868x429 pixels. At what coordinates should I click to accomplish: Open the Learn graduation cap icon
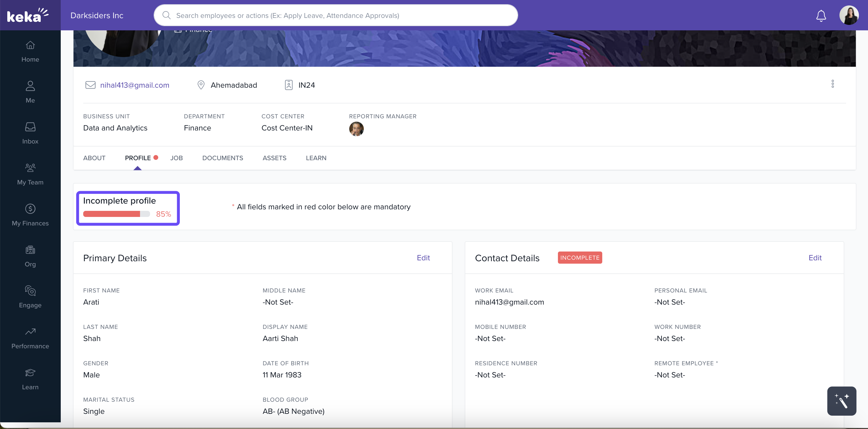pos(30,373)
